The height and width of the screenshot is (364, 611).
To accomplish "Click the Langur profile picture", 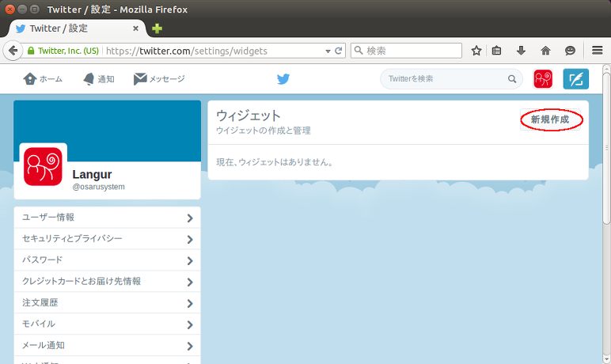I will point(43,166).
